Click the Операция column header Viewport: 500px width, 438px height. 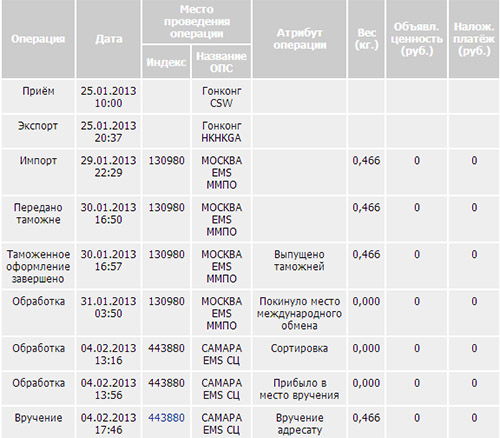point(38,39)
